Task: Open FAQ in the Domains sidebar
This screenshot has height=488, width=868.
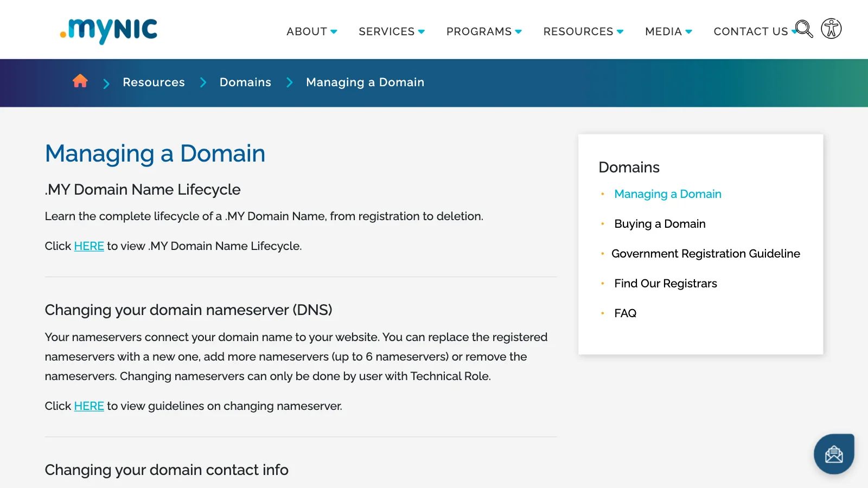Action: (x=626, y=313)
